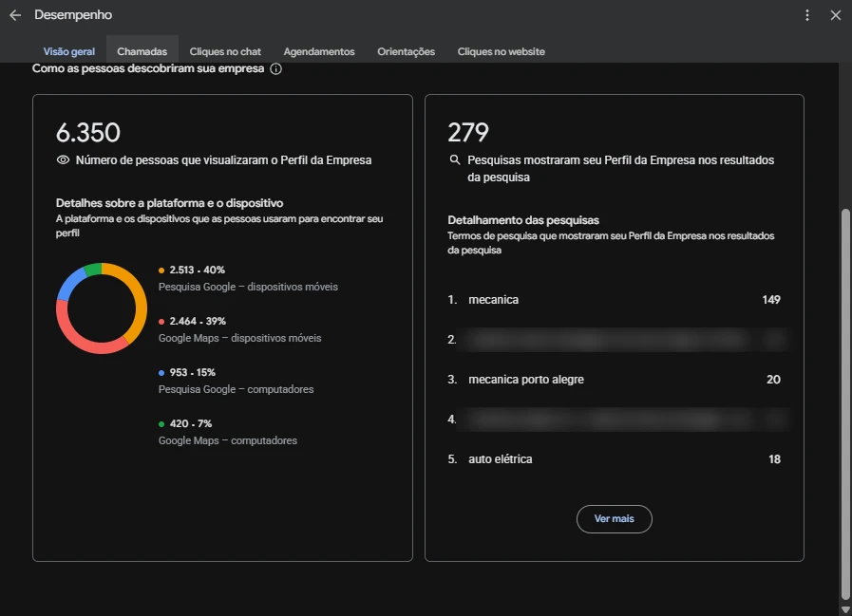852x616 pixels.
Task: Click the eye icon near profile views
Action: pyautogui.click(x=63, y=159)
